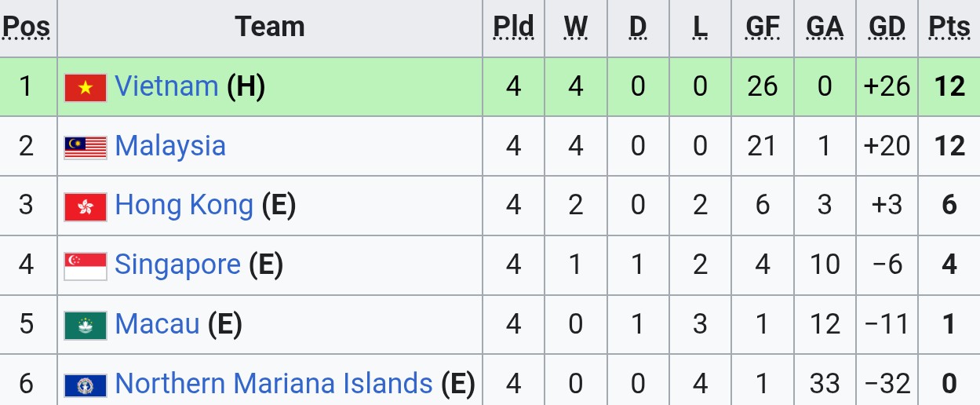Click the Macau flag icon
Screen dimensions: 980x405
point(86,325)
